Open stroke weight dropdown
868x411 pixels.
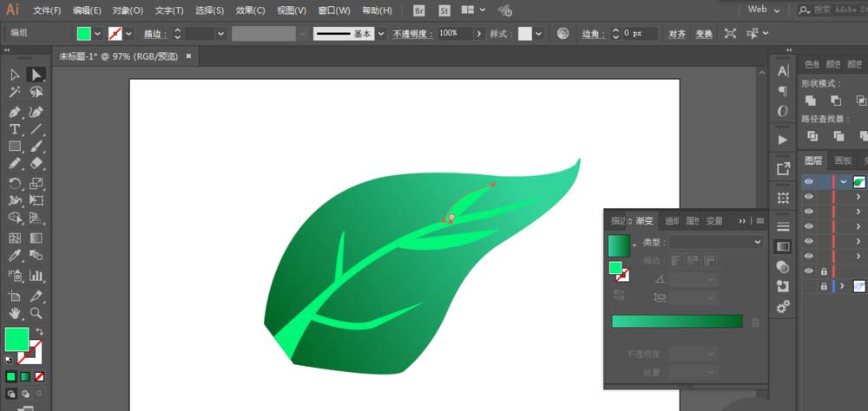[220, 34]
